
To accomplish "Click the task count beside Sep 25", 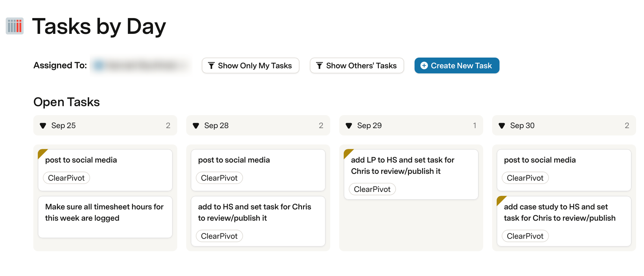I will 168,126.
